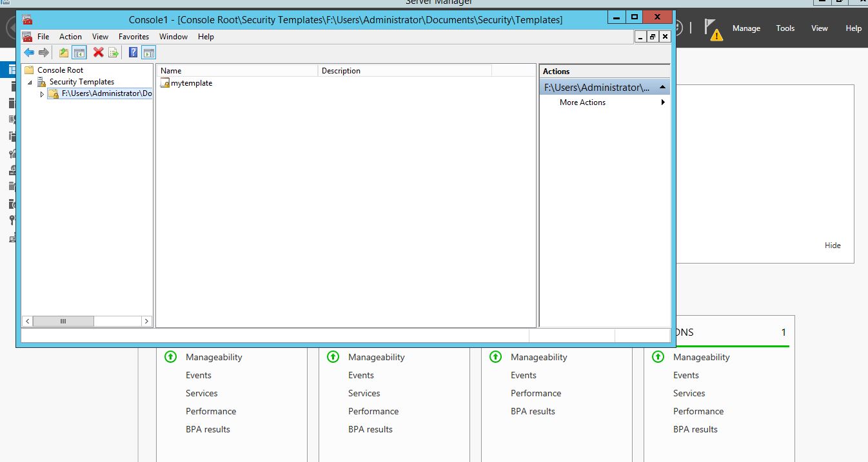
Task: Click the toolbox icon left of File menu
Action: (27, 37)
